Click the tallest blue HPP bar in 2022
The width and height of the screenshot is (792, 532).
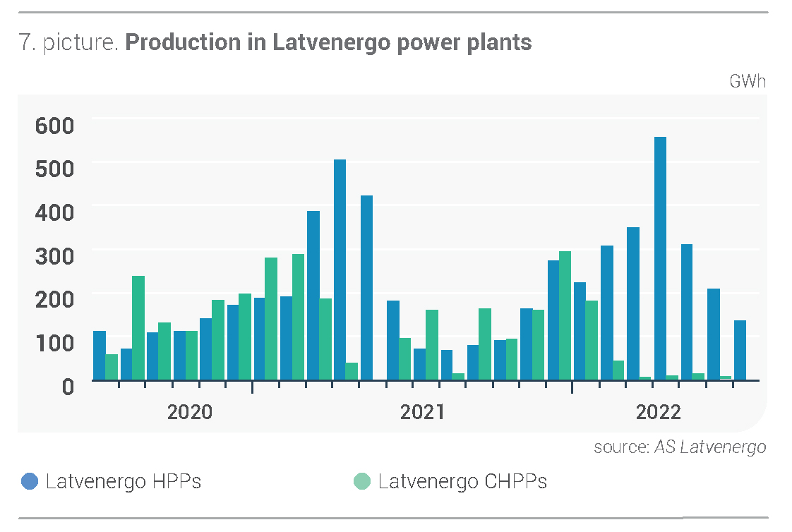(x=660, y=258)
